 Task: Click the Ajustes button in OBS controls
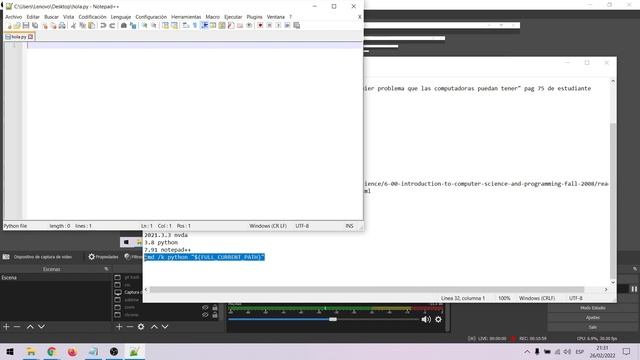click(x=593, y=318)
